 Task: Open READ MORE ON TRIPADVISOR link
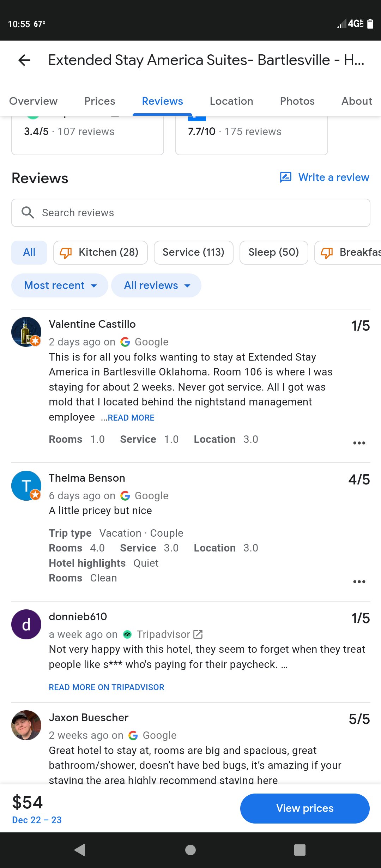pos(107,687)
